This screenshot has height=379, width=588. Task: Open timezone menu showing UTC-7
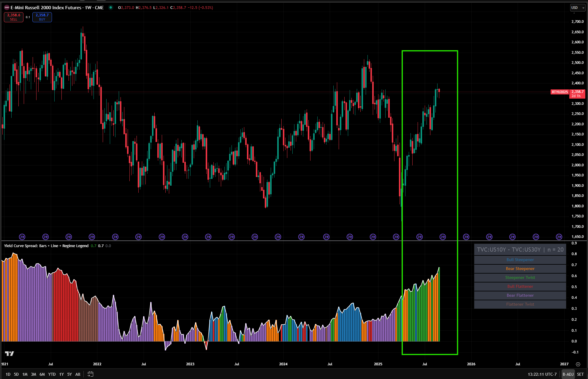click(542, 374)
